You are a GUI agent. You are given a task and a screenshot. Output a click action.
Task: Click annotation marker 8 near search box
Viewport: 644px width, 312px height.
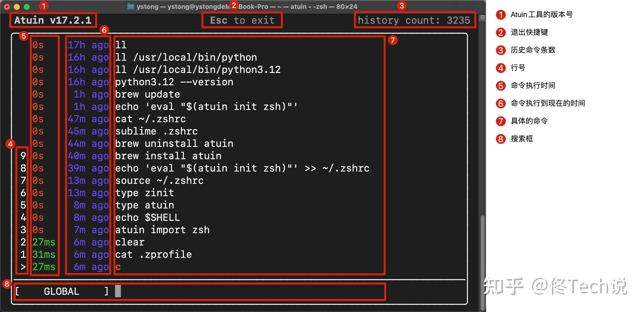(7, 284)
